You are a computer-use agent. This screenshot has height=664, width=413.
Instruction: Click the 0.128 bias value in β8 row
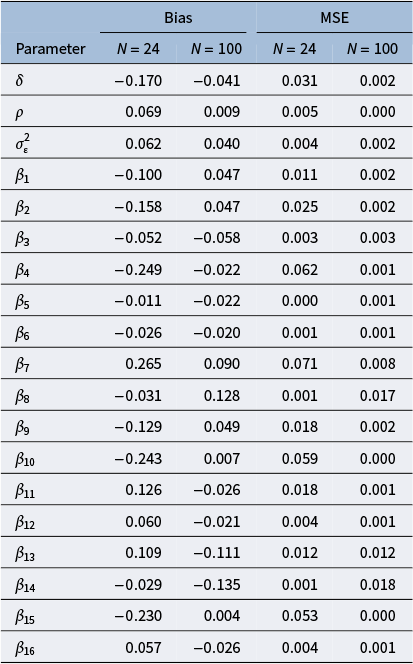222,396
